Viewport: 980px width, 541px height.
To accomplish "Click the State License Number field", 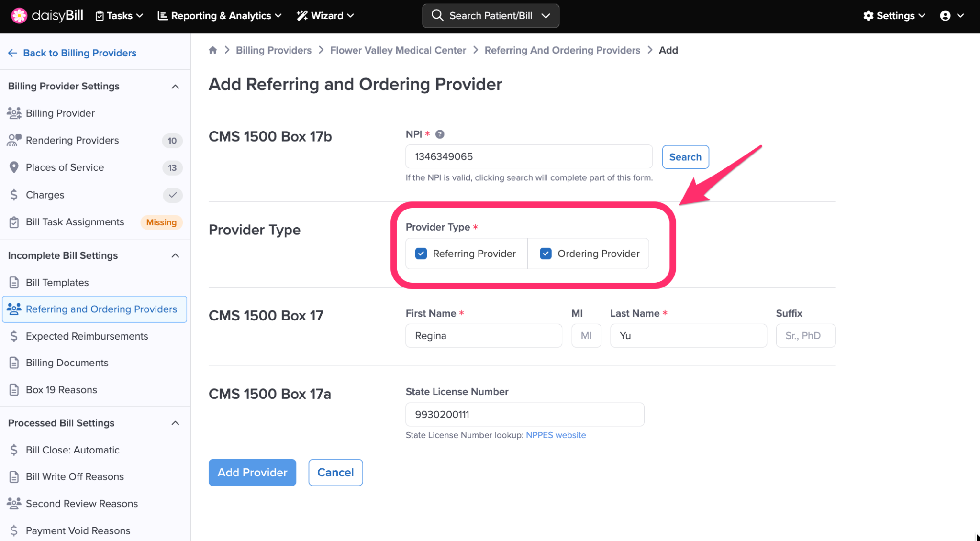I will pos(524,414).
